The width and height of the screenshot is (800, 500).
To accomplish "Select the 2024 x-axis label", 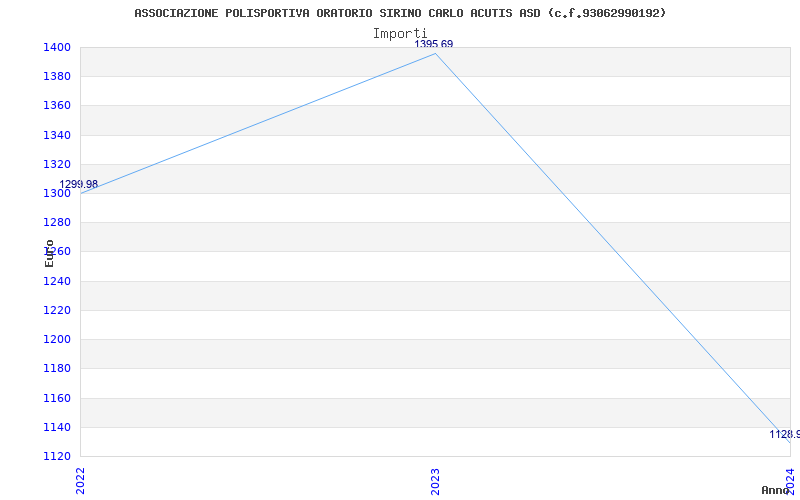I will [x=790, y=481].
